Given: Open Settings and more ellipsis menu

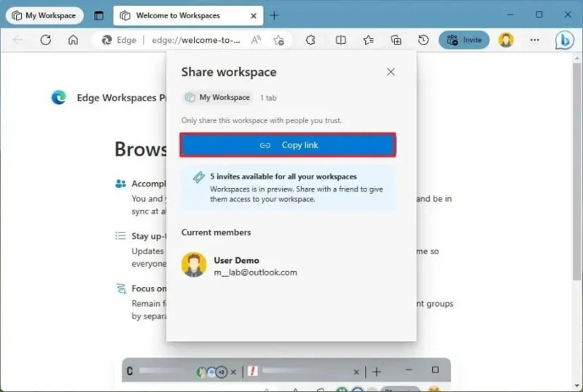Looking at the screenshot, I should 535,40.
